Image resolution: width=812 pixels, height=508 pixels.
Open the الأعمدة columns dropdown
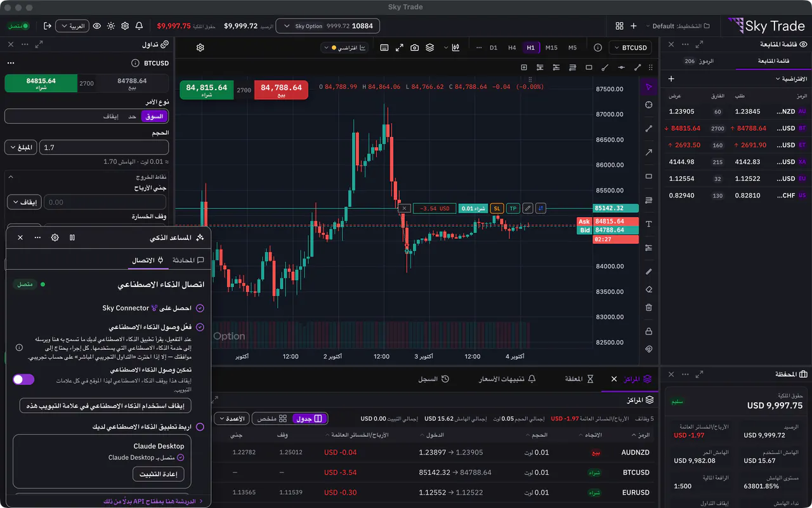point(231,419)
